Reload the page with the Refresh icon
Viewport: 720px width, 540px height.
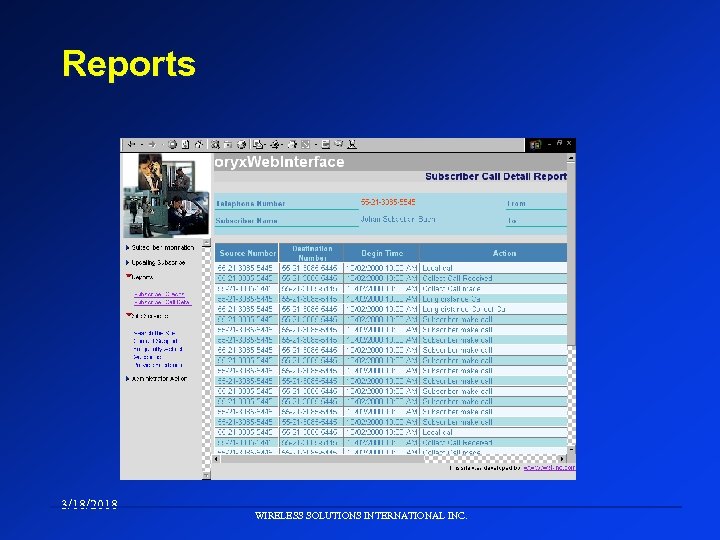coord(186,145)
